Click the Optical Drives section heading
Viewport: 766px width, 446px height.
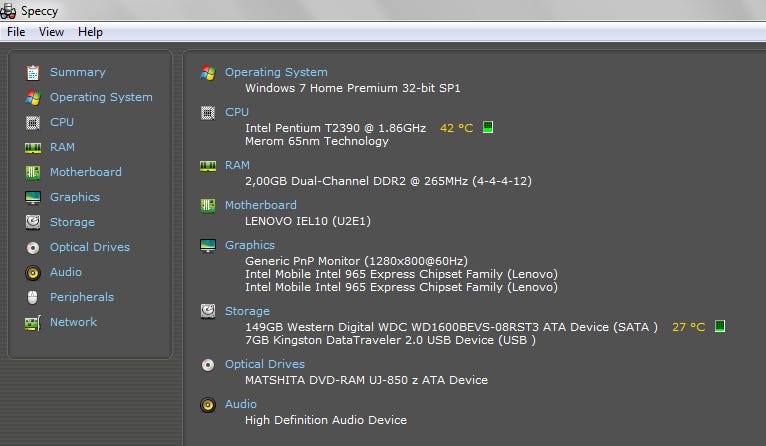click(x=265, y=364)
